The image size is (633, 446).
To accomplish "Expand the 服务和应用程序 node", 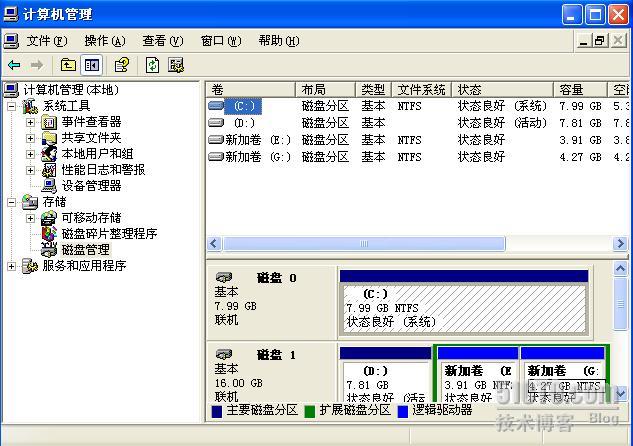I will pyautogui.click(x=12, y=266).
